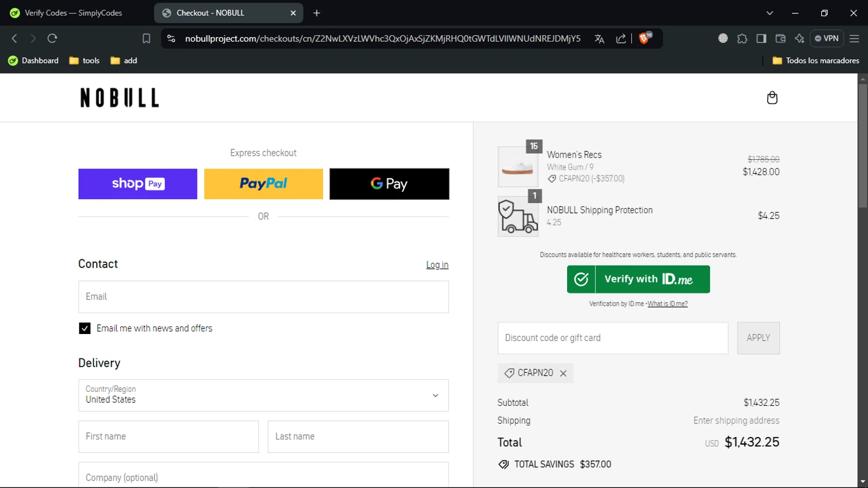Screen dimensions: 868x488
Task: Open Todos los marcadores folder
Action: pyautogui.click(x=816, y=60)
